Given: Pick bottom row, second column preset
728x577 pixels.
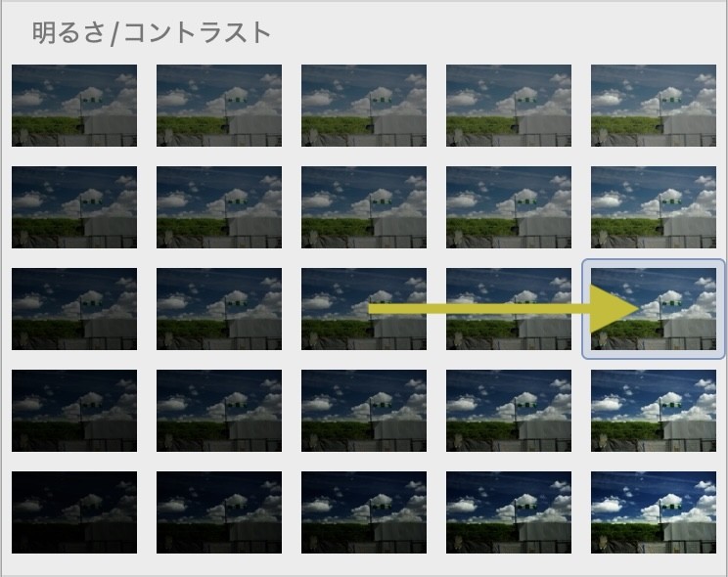Looking at the screenshot, I should pos(219,512).
